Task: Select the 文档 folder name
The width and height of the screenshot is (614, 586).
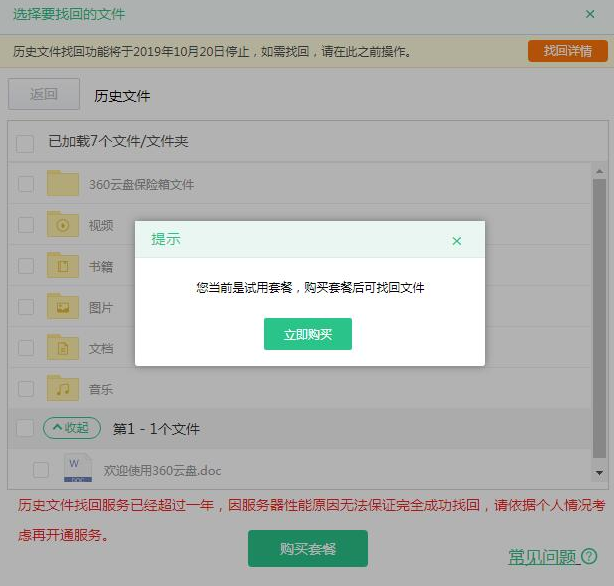Action: tap(101, 348)
